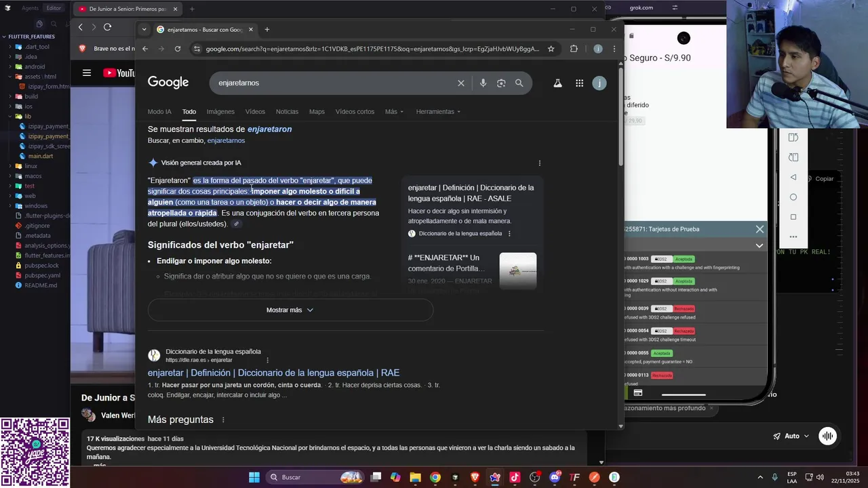This screenshot has height=488, width=868.
Task: Open emulator more options dots
Action: pos(793,237)
